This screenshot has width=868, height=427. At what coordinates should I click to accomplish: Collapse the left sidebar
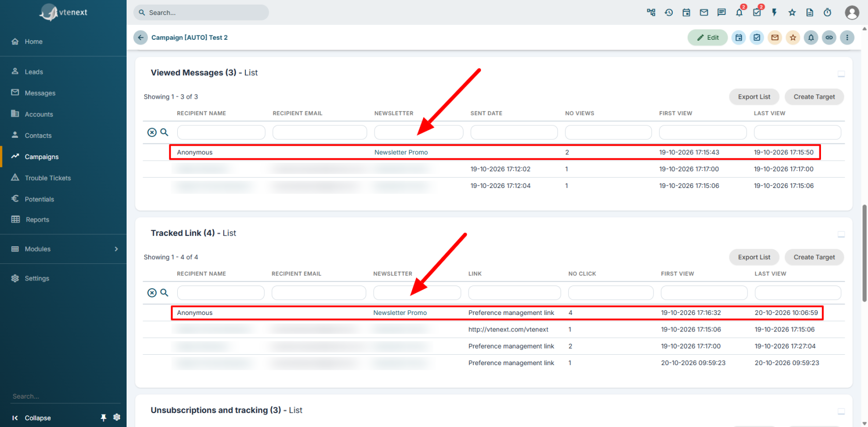point(32,418)
